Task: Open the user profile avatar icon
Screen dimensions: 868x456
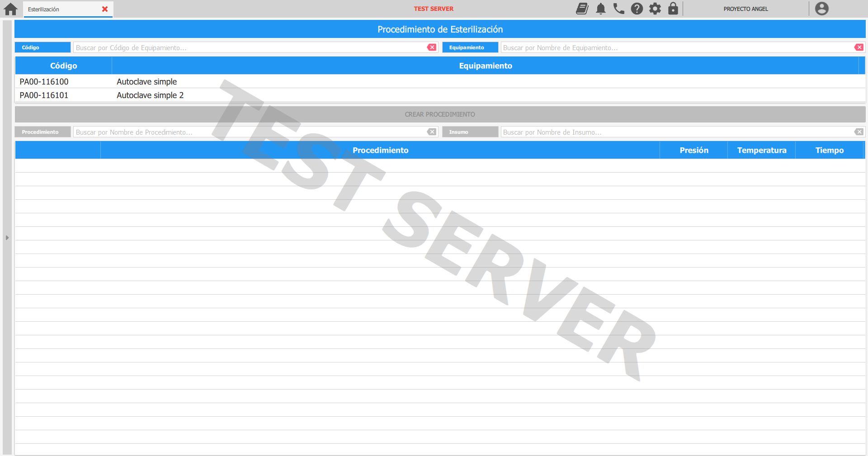Action: click(x=821, y=9)
